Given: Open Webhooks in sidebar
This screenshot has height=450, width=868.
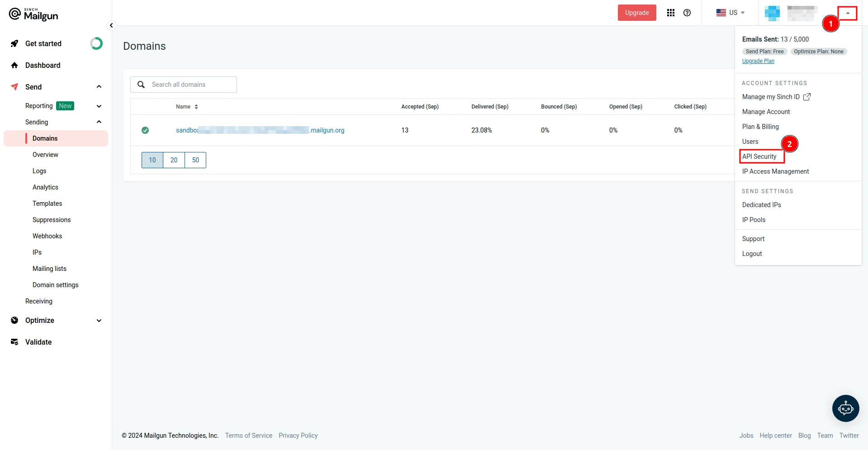Looking at the screenshot, I should [x=47, y=236].
